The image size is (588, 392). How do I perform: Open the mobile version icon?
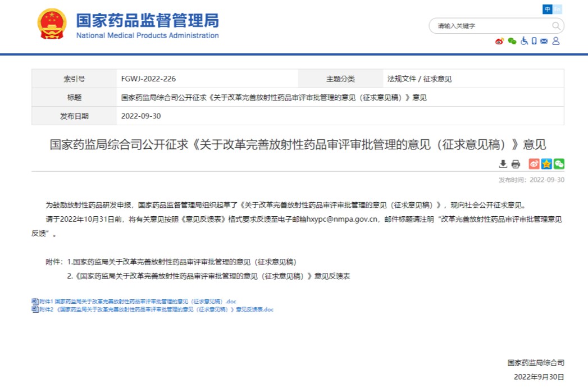pos(534,42)
